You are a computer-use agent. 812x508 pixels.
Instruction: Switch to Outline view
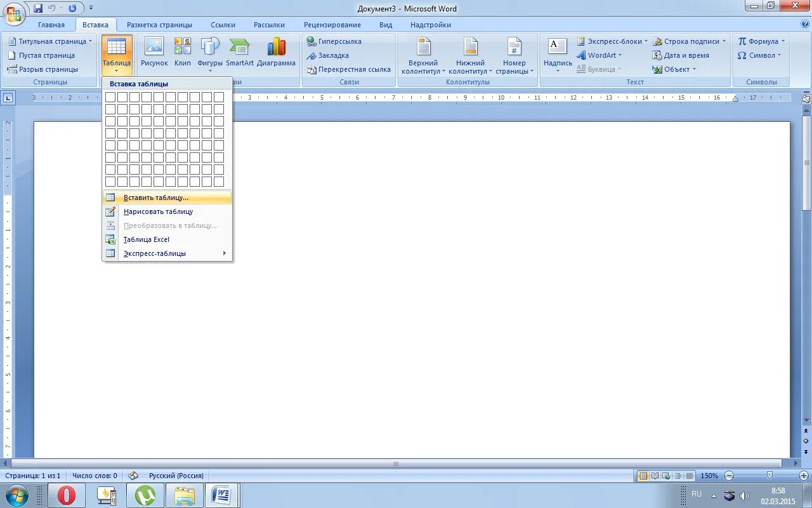point(678,476)
